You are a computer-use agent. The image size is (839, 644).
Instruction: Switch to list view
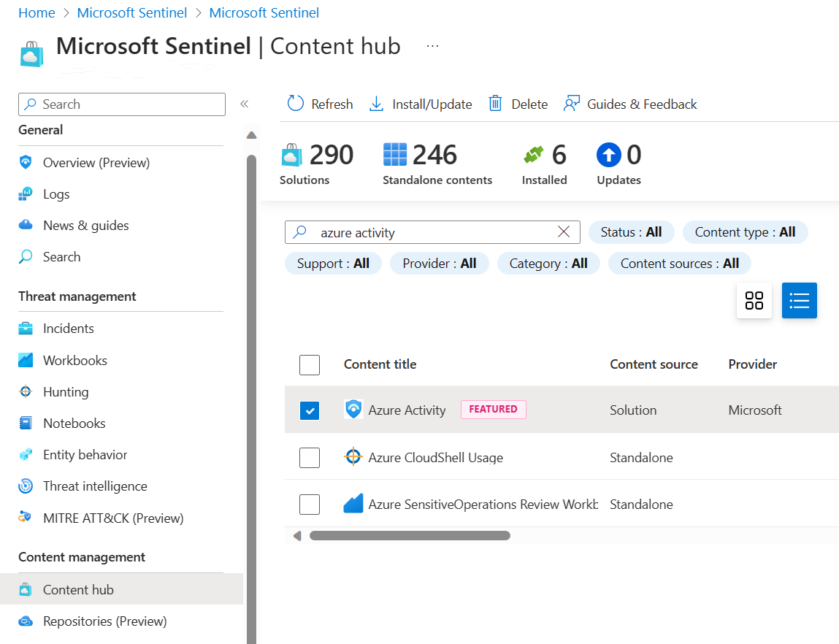tap(800, 300)
